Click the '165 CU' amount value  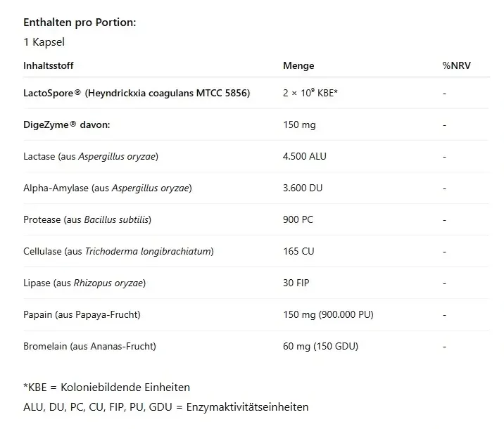coord(298,251)
